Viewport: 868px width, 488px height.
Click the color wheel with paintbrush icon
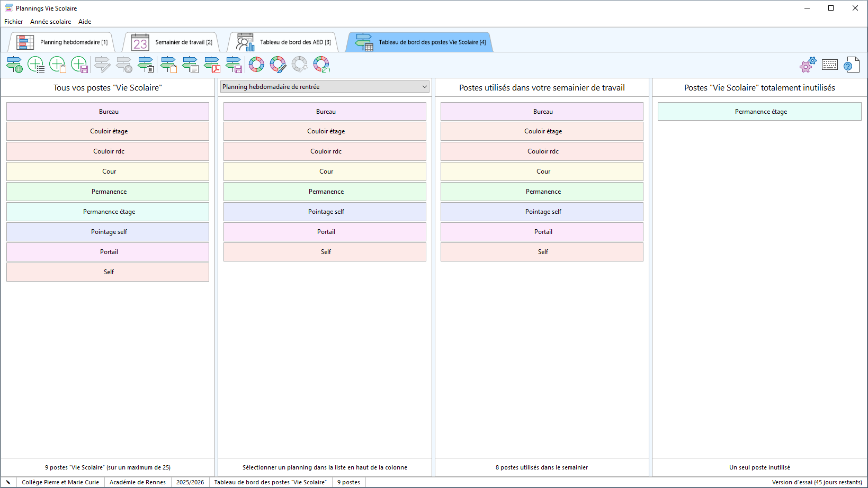pos(278,65)
